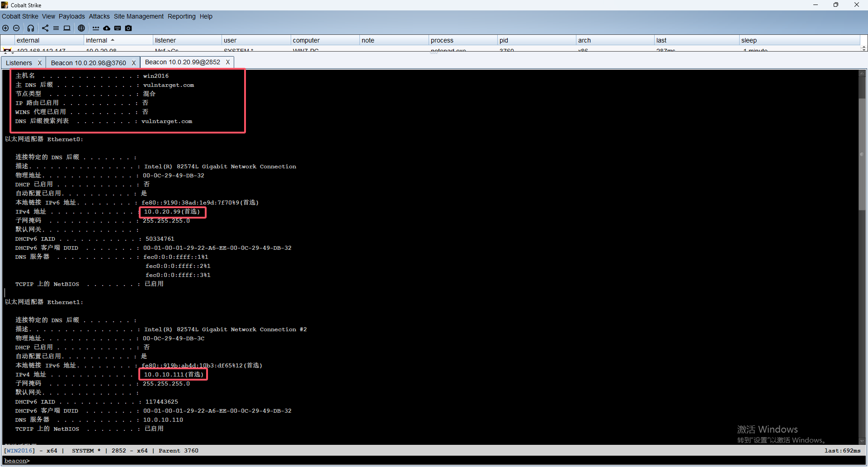Click the console scrollbar down arrow
868x467 pixels.
(x=862, y=441)
